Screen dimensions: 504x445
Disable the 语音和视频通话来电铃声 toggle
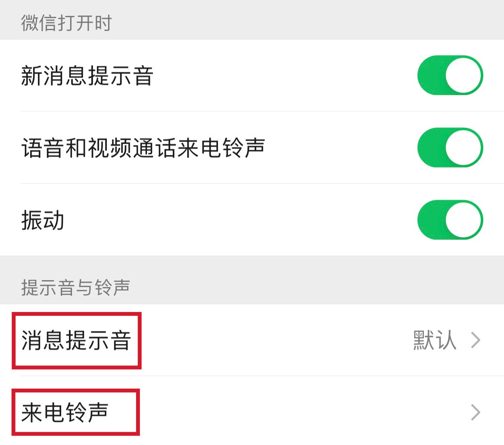450,148
